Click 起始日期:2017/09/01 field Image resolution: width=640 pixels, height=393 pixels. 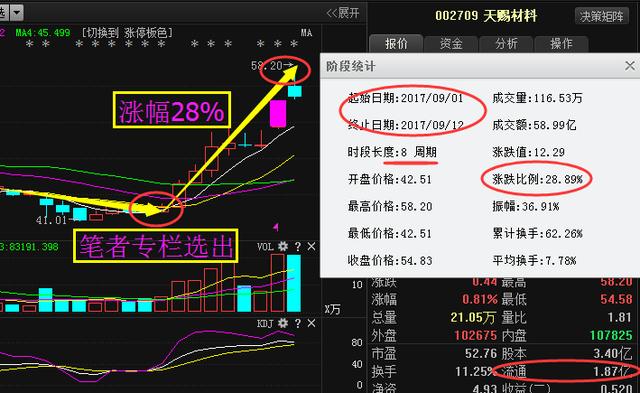(405, 98)
